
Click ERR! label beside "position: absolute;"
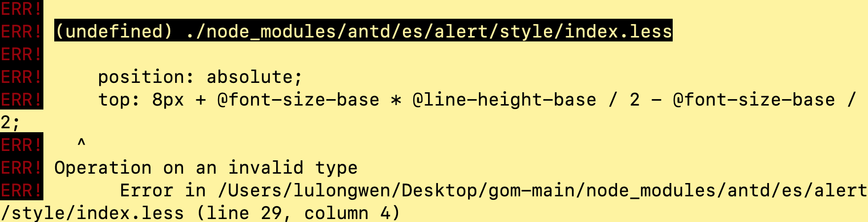point(21,77)
